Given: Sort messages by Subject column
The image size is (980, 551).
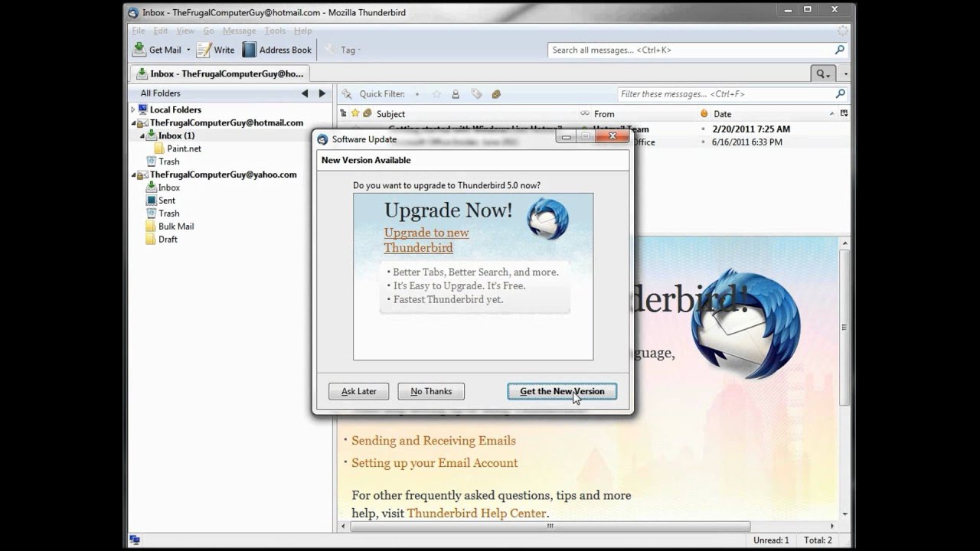Looking at the screenshot, I should point(475,113).
